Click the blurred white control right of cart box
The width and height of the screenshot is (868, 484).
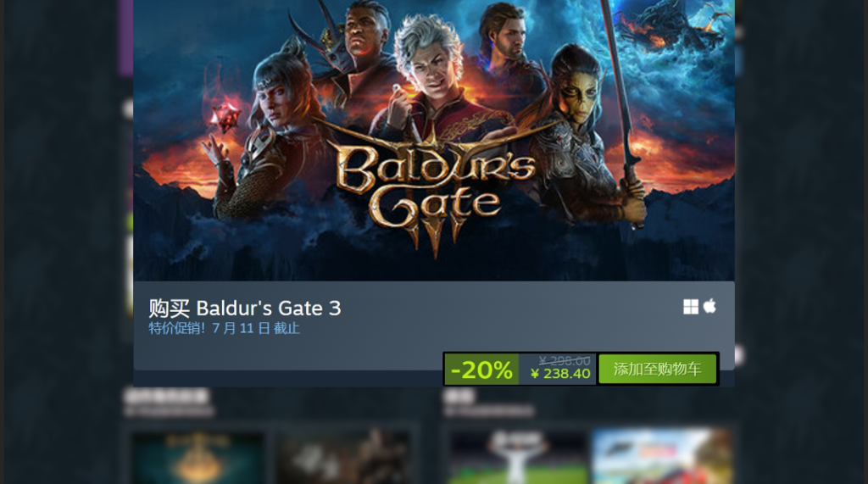(x=739, y=355)
